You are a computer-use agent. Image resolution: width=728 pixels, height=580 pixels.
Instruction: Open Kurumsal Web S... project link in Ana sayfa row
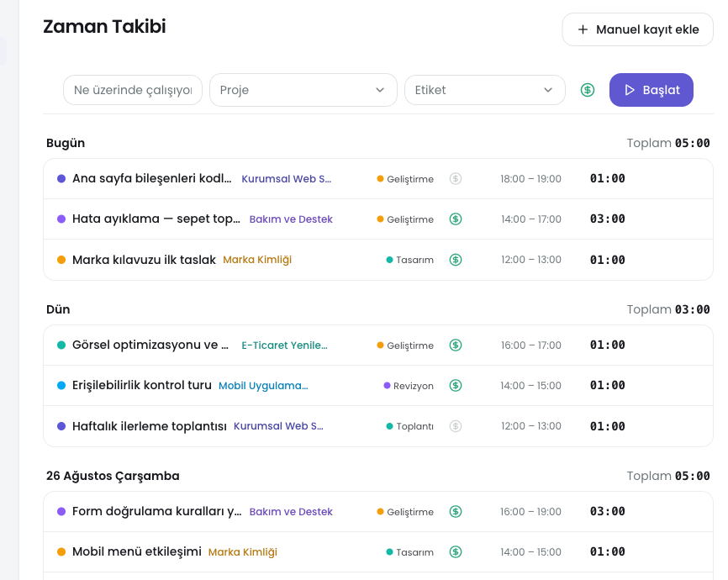pos(286,179)
